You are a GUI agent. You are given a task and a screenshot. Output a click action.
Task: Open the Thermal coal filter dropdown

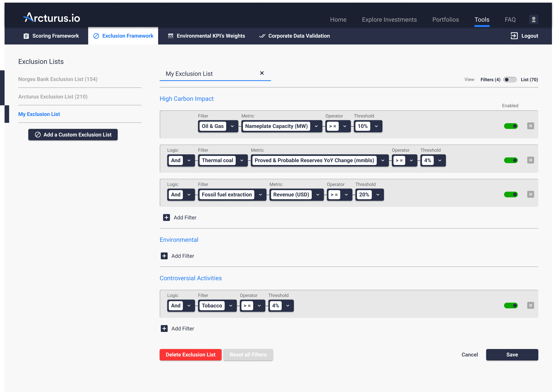242,160
